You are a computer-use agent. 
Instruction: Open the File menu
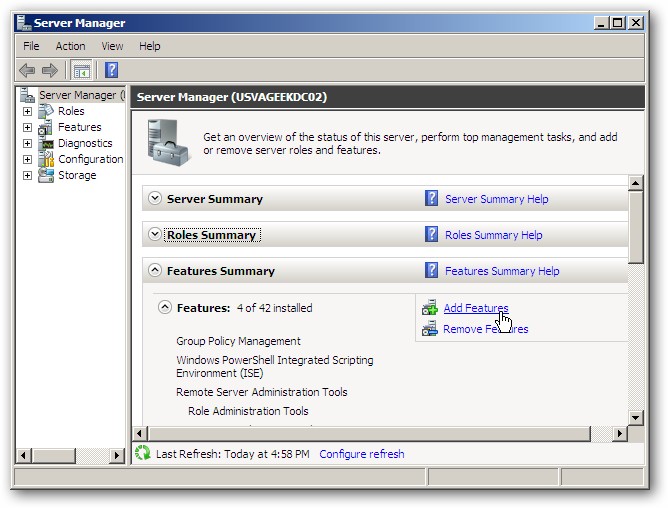click(x=31, y=46)
